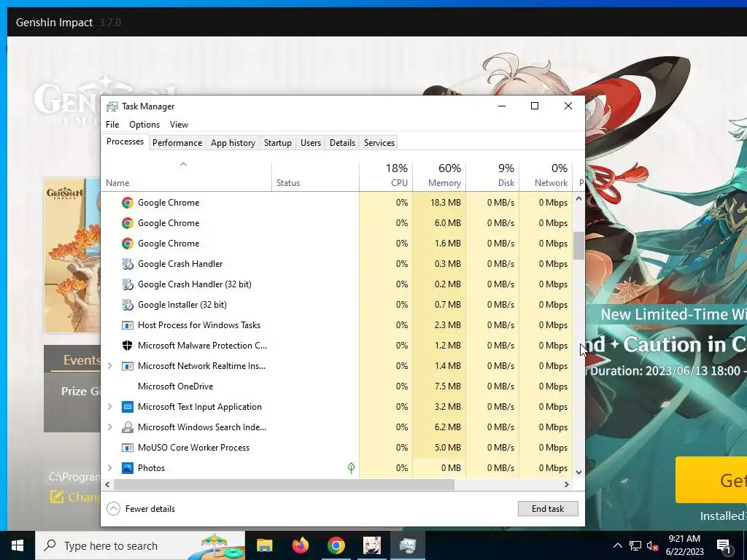The image size is (747, 560).
Task: Click the Photos process icon
Action: click(x=127, y=468)
